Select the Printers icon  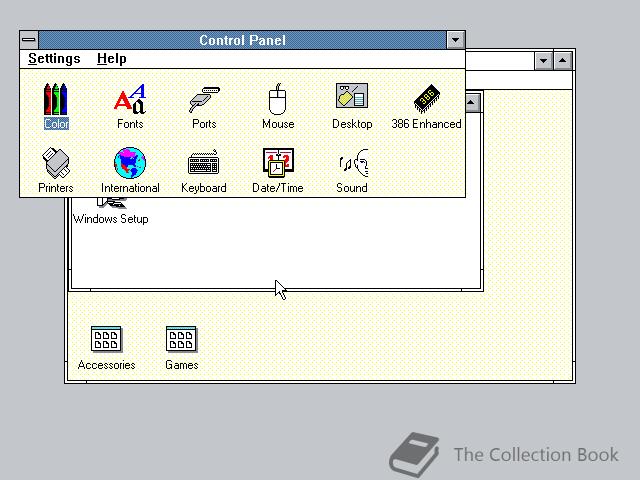(56, 163)
